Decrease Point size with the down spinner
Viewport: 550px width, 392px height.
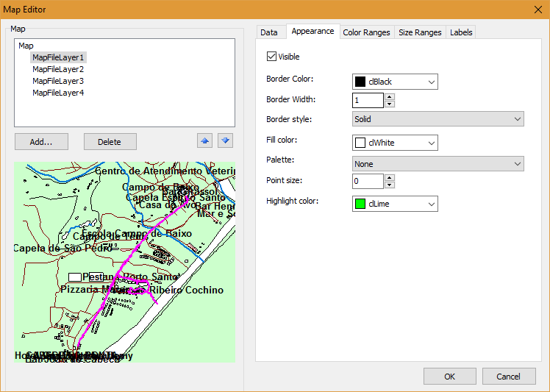pyautogui.click(x=390, y=185)
